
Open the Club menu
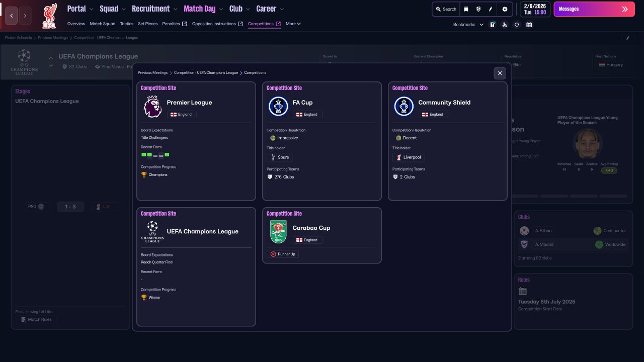pos(236,9)
